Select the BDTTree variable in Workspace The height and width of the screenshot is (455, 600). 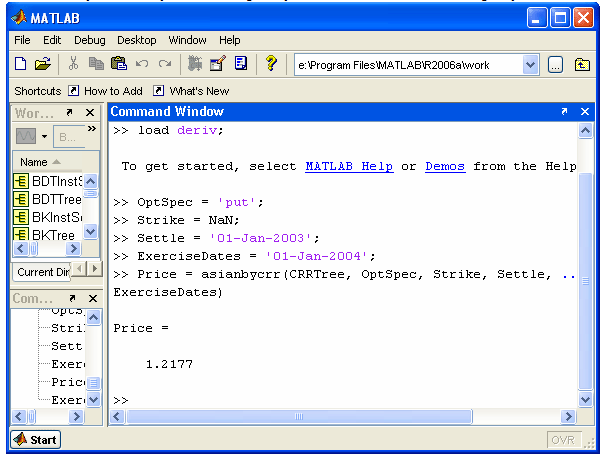tap(47, 199)
